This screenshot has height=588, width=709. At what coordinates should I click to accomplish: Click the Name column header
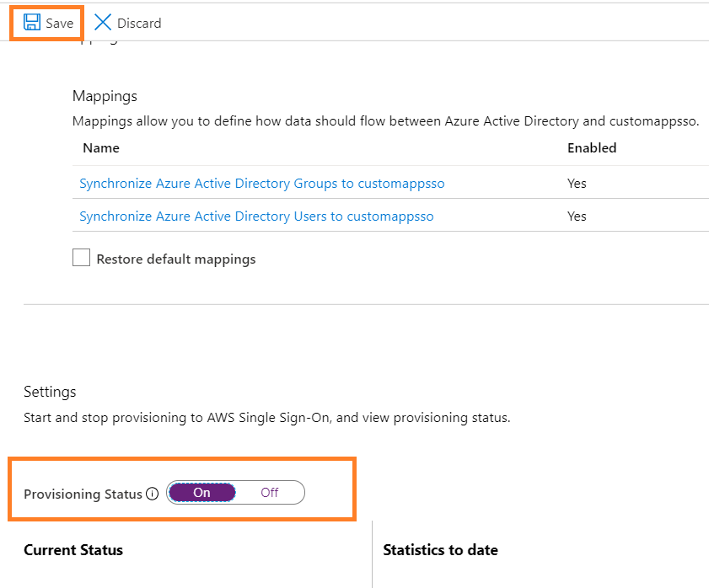click(101, 148)
